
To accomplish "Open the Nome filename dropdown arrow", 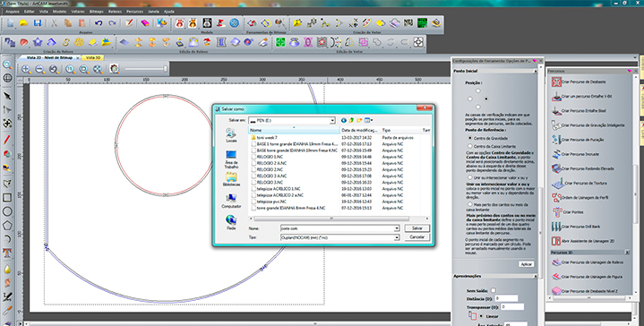I will point(397,228).
